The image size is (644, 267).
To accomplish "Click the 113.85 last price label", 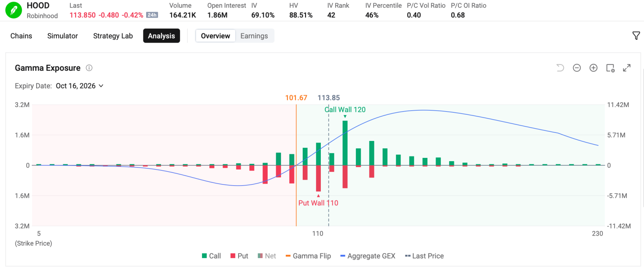I will pyautogui.click(x=329, y=98).
